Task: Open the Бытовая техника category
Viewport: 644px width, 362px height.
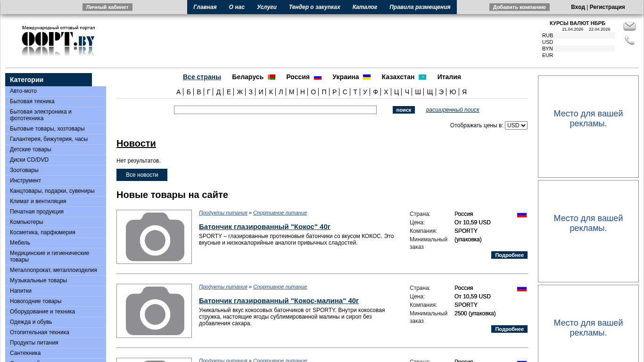Action: [56, 101]
